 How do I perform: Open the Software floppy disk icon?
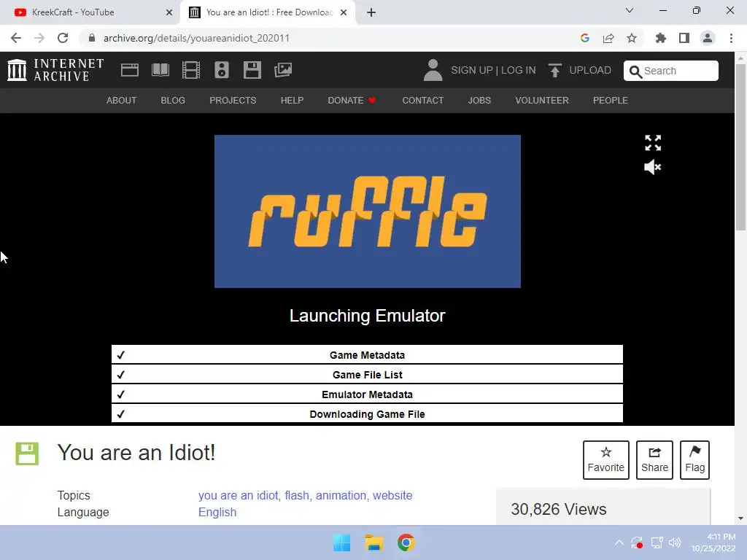point(252,70)
